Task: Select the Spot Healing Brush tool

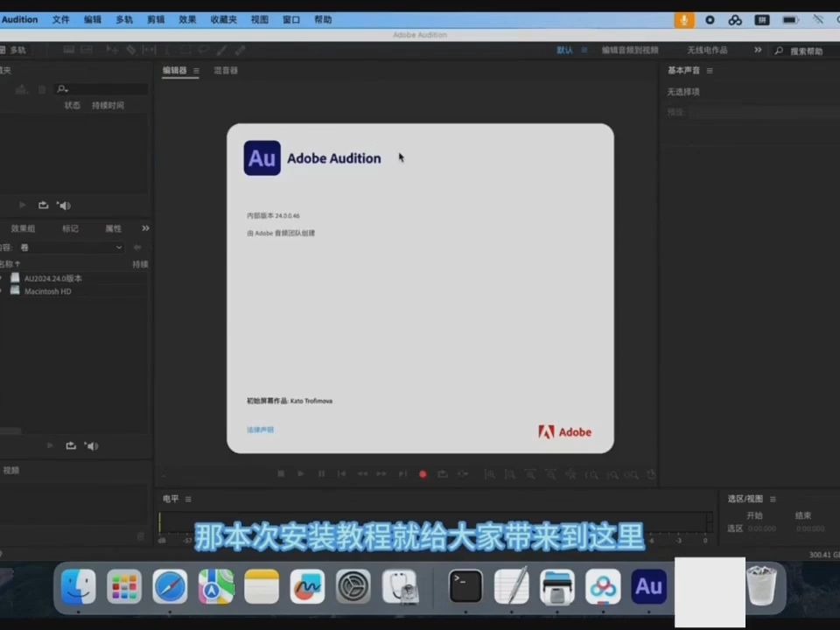Action: tap(238, 50)
